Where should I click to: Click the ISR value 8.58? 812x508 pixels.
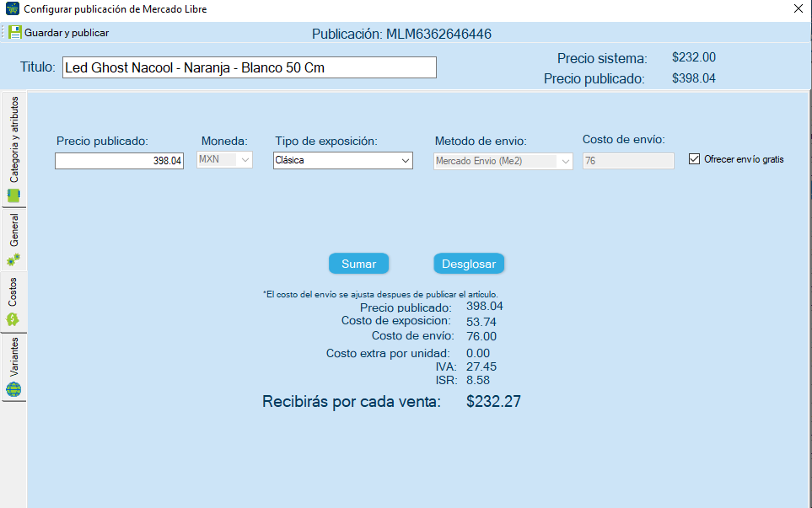click(477, 380)
